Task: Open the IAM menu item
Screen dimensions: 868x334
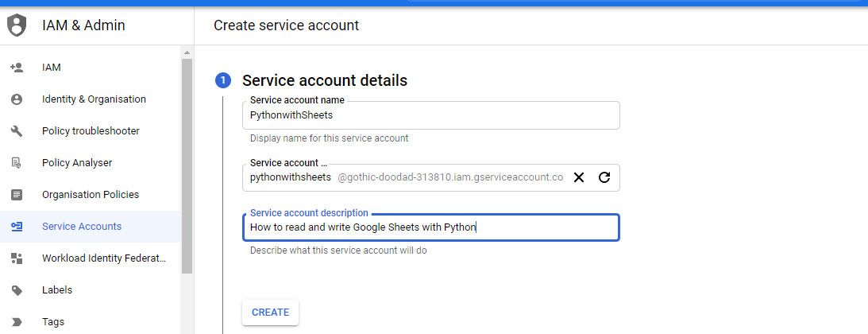Action: tap(52, 68)
